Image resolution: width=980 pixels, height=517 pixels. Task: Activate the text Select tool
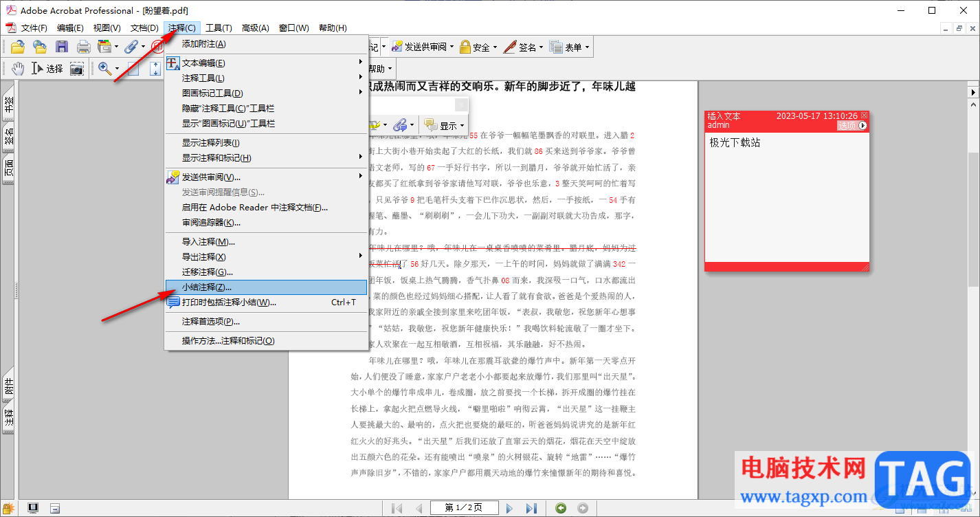coord(47,68)
